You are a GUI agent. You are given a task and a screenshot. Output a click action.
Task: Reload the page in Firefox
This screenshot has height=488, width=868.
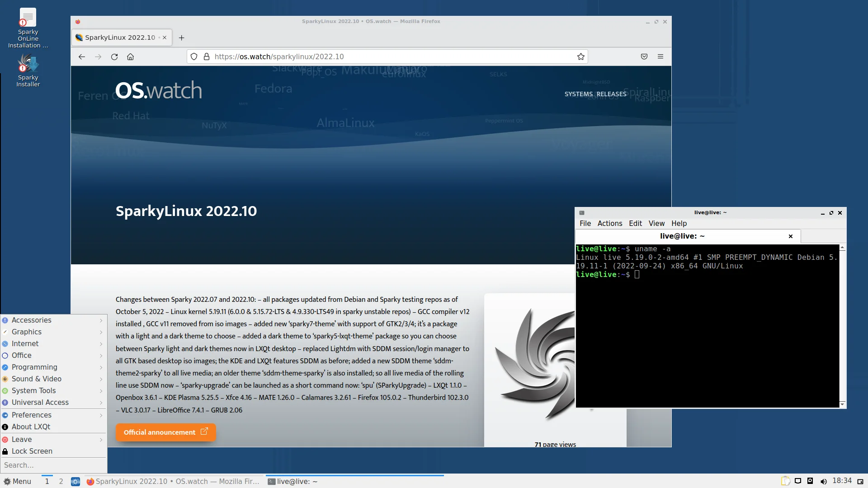click(114, 56)
